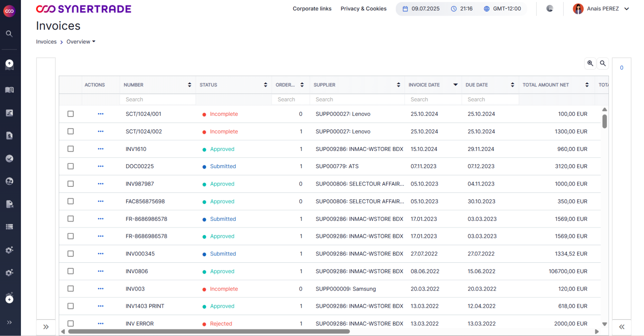Sort by NUMBER column arrows

pyautogui.click(x=190, y=85)
